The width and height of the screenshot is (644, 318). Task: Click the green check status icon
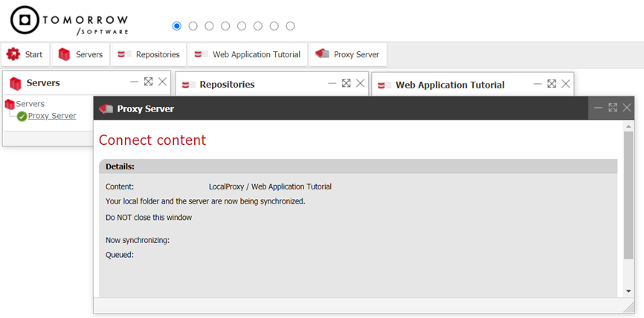point(22,116)
